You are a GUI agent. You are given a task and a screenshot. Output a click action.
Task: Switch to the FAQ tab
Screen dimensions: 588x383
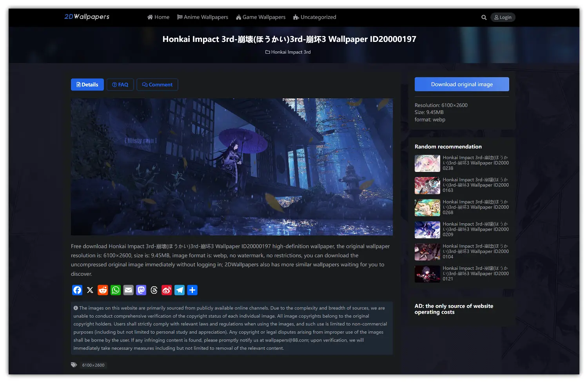coord(120,85)
